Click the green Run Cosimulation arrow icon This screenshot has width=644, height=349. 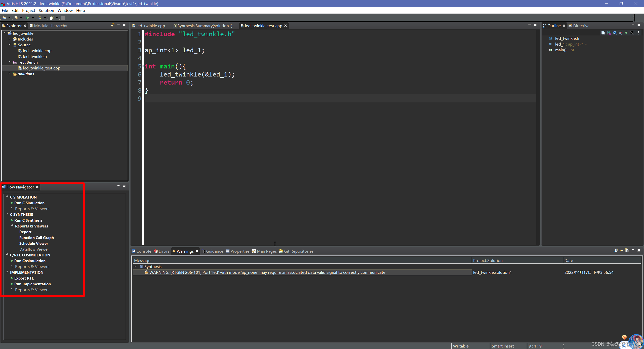[12, 261]
